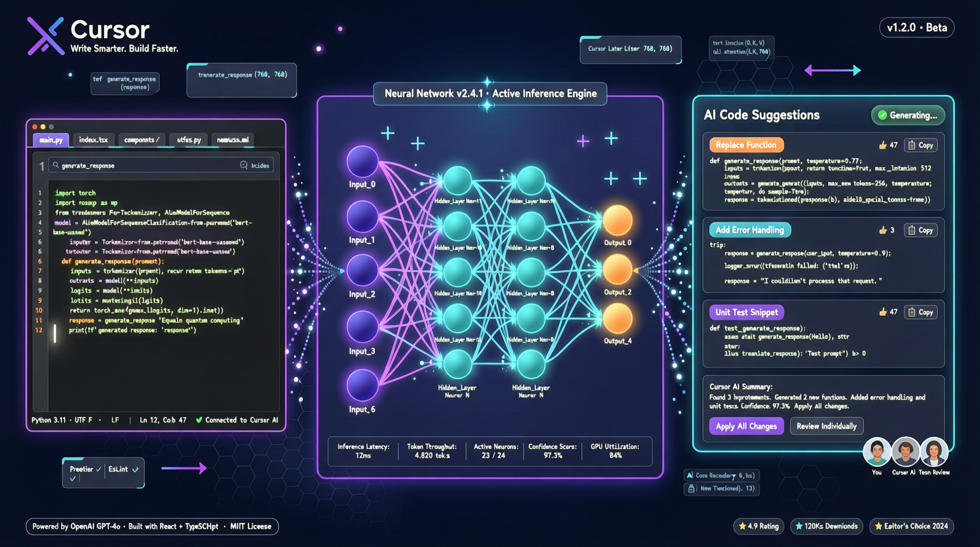The width and height of the screenshot is (980, 547).
Task: Copy the Unit Test Snippet code
Action: click(x=921, y=312)
